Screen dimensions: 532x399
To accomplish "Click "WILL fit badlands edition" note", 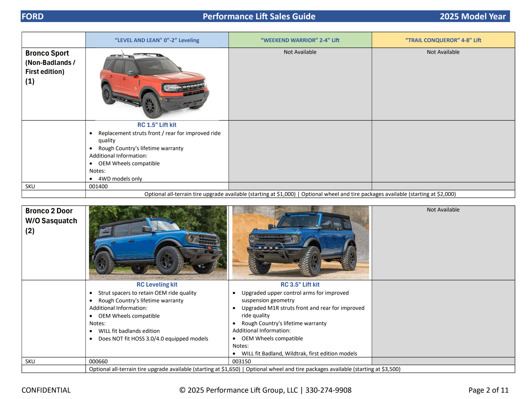I will [129, 331].
